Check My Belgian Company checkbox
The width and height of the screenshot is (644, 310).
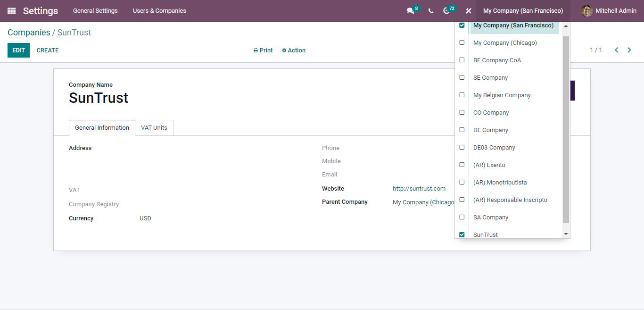pos(462,95)
